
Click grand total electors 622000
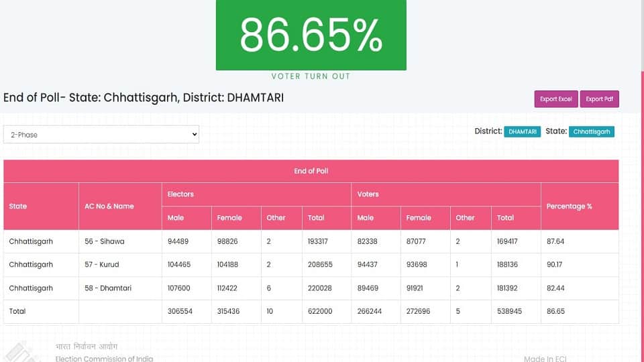[320, 311]
